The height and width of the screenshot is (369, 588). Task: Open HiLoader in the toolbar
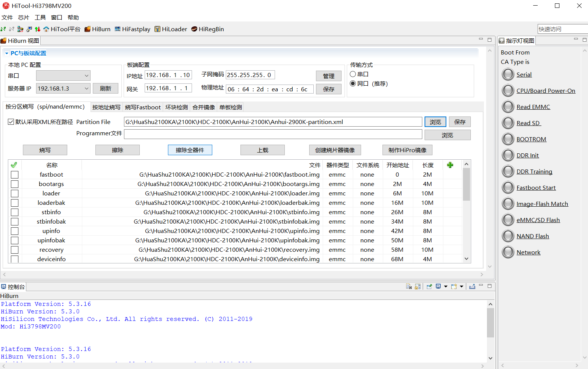click(171, 29)
